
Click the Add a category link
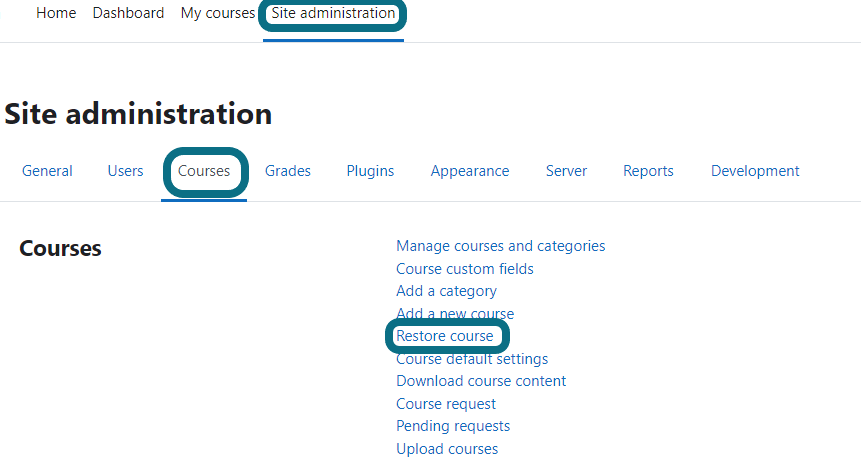click(446, 291)
